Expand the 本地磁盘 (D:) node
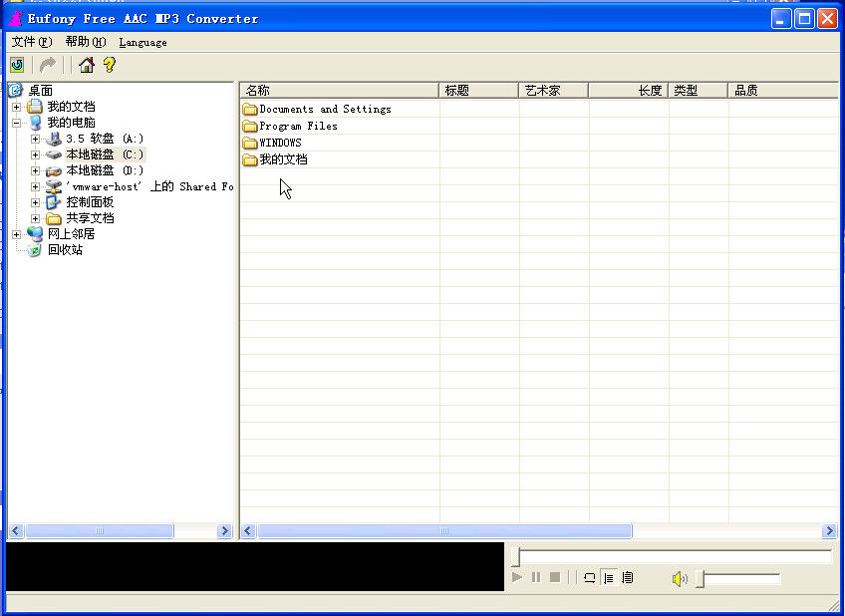Screen dimensions: 845x616 tap(36, 170)
